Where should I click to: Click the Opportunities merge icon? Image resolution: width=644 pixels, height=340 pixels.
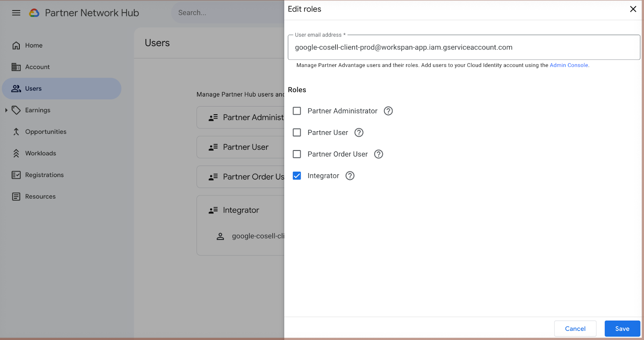click(x=16, y=132)
